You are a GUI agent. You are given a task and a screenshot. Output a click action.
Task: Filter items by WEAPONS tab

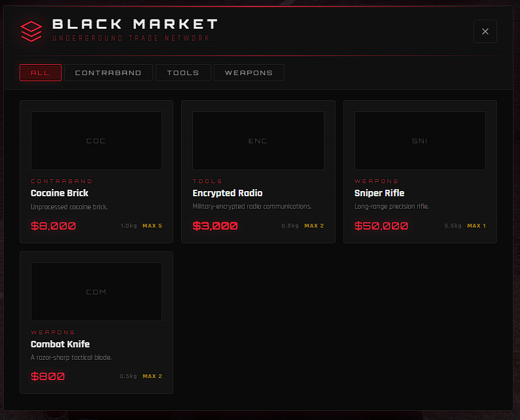(249, 73)
